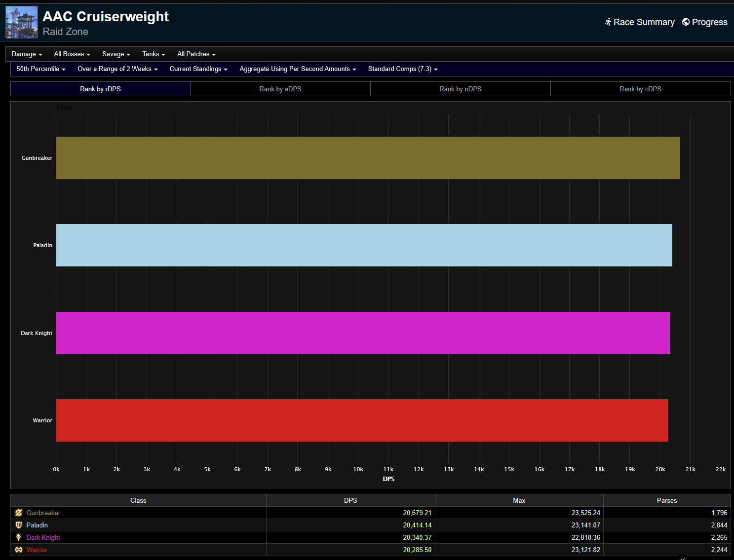Click the Warrior Max value 23,121.82

click(x=586, y=550)
